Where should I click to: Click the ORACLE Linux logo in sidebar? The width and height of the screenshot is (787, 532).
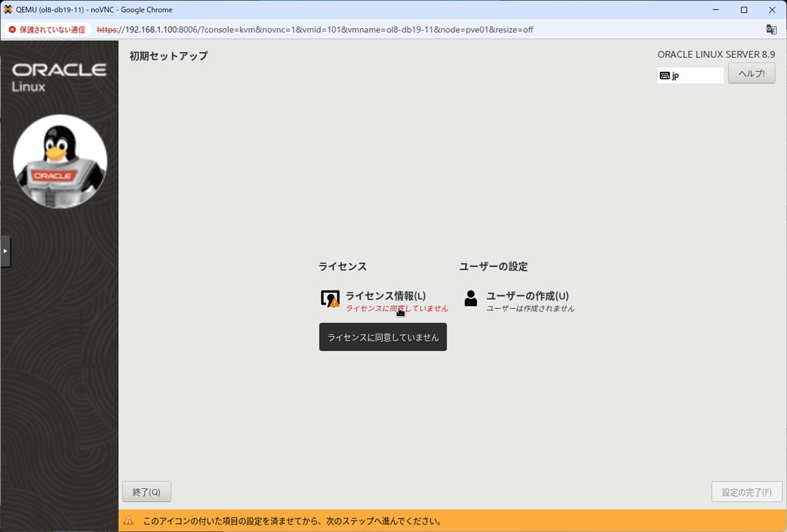59,77
